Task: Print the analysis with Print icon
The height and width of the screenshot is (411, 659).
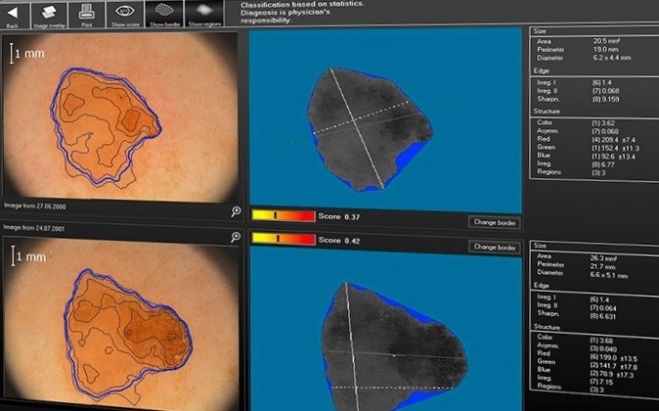Action: (87, 15)
